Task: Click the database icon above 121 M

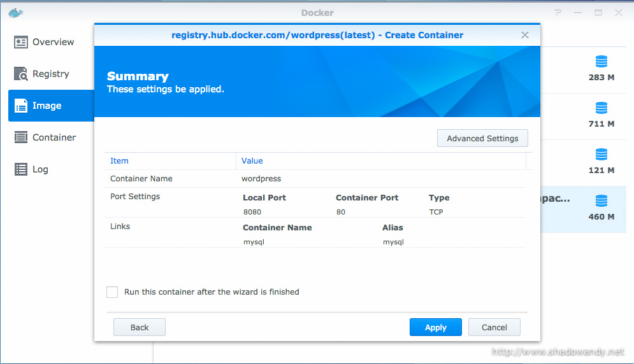Action: point(602,155)
